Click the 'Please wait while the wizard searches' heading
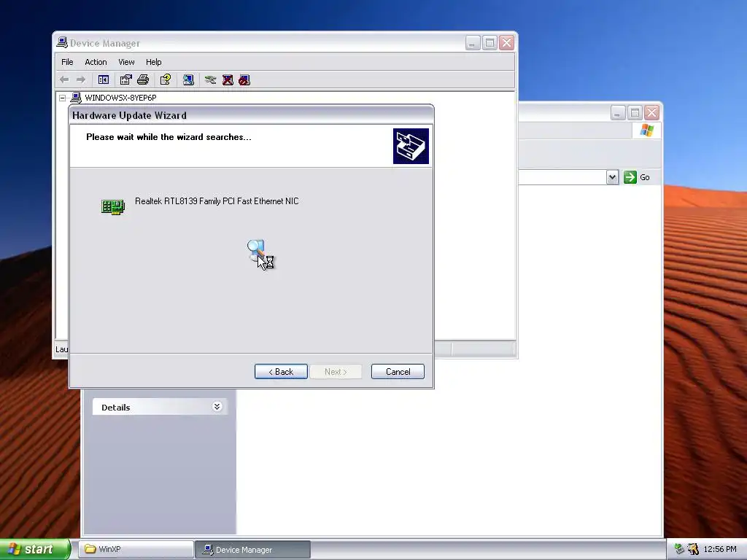Image resolution: width=747 pixels, height=560 pixels. tap(169, 137)
